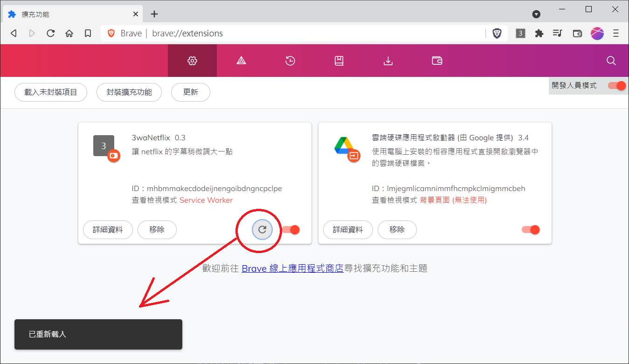The width and height of the screenshot is (629, 364).
Task: Open the Service Worker inspect link
Action: tap(206, 200)
